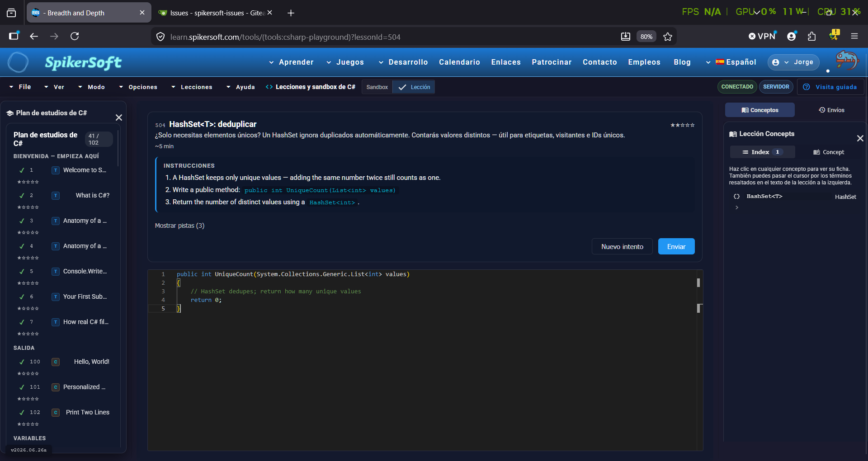The width and height of the screenshot is (868, 461).
Task: Start the Visita guiada tour
Action: 830,87
